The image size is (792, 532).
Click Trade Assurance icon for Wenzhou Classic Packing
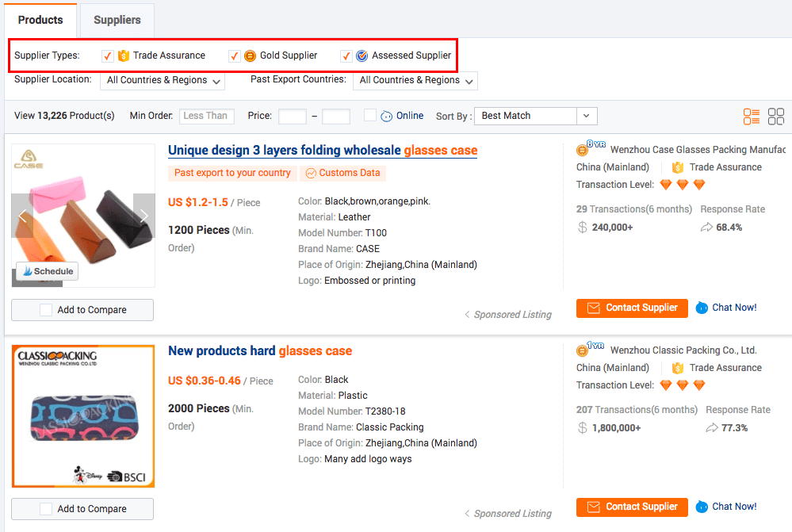pos(678,368)
